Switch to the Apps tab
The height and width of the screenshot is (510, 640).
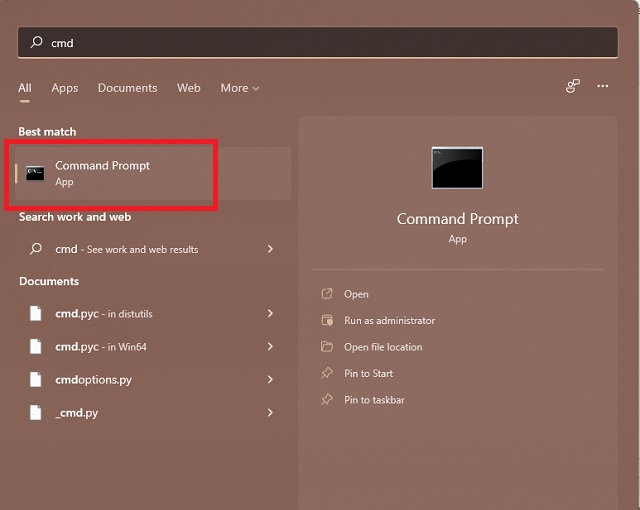click(65, 88)
